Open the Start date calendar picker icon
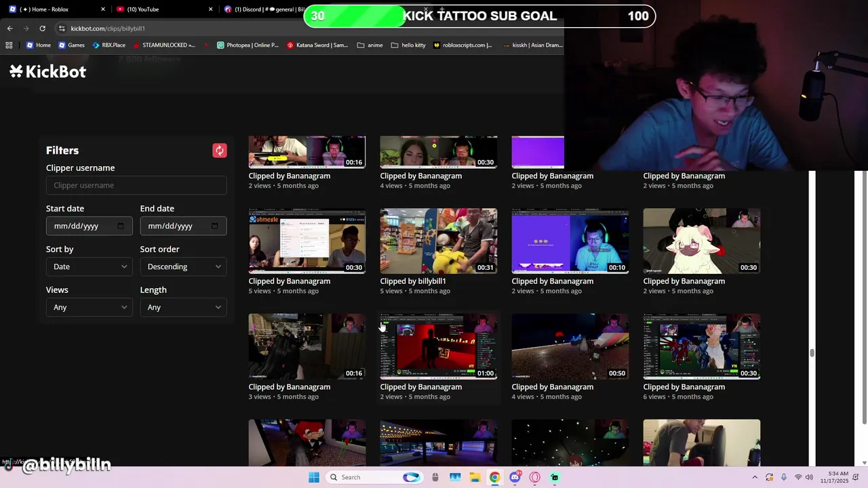Screen dimensions: 868x488 [121, 226]
